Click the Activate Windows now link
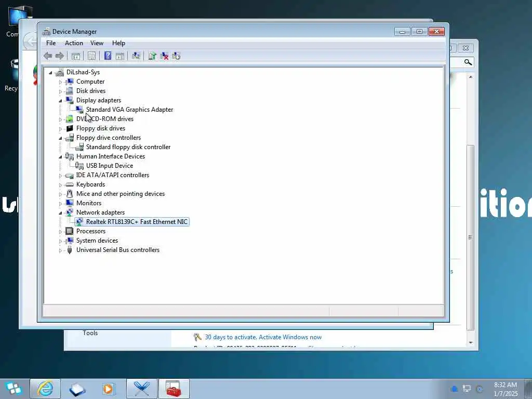The width and height of the screenshot is (532, 399). [x=290, y=337]
